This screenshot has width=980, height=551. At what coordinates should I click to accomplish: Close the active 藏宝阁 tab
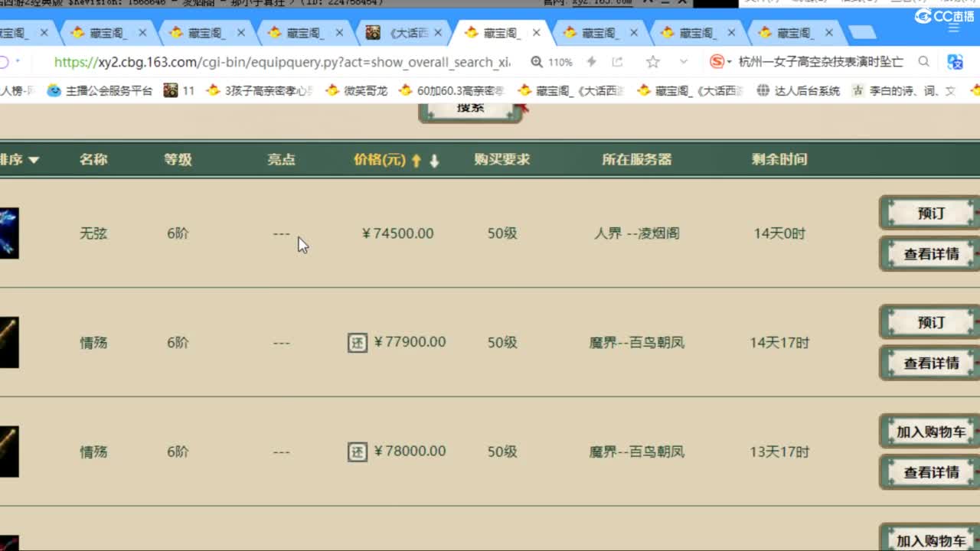[536, 33]
